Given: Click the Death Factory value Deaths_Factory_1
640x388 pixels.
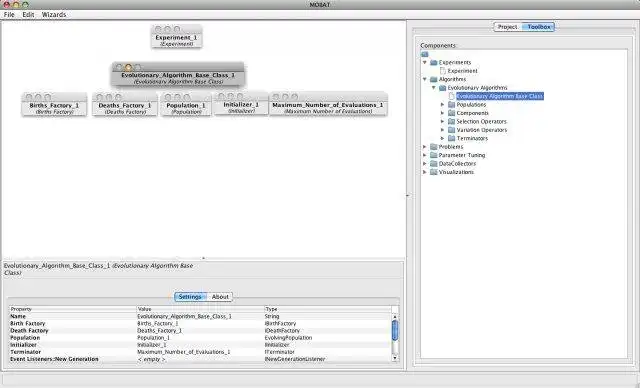Looking at the screenshot, I should click(x=200, y=330).
